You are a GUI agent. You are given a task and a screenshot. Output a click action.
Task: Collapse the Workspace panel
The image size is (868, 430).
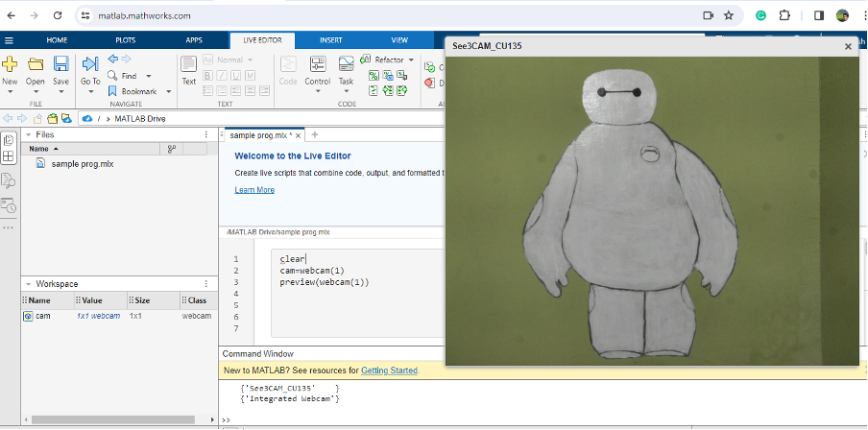coord(28,284)
